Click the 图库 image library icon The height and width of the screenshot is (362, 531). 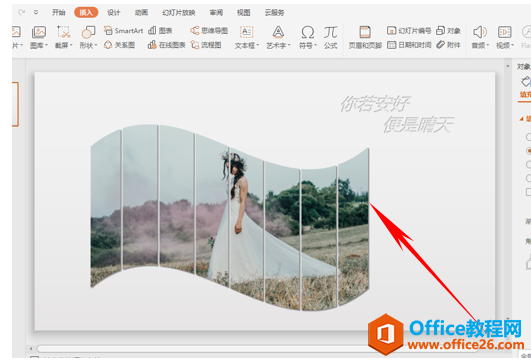tap(39, 32)
